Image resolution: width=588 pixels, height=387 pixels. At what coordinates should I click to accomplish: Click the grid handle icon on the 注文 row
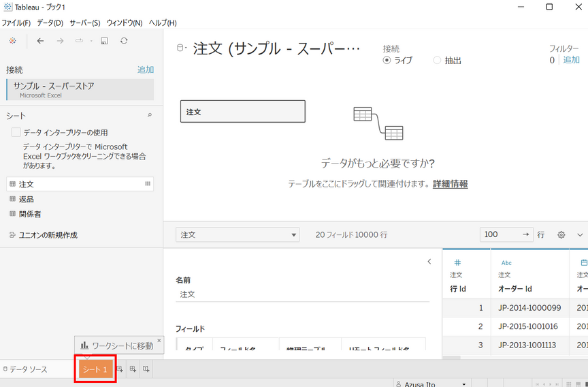pos(148,184)
